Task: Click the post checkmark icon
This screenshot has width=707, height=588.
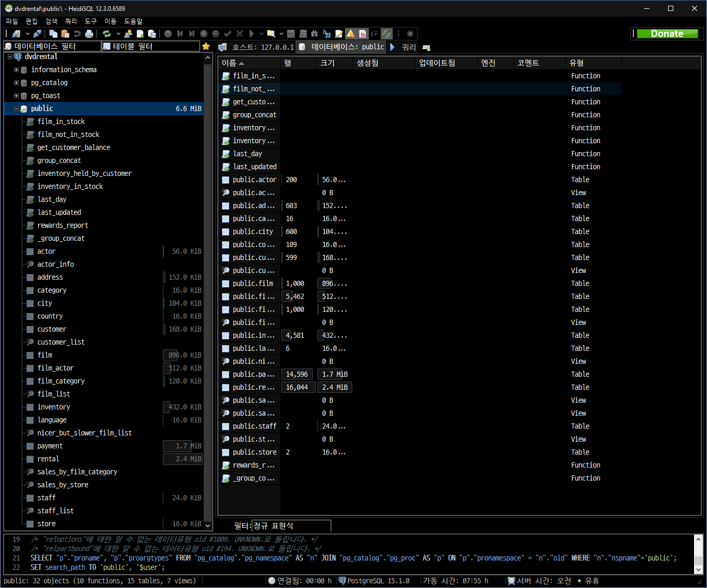Action: [x=228, y=34]
